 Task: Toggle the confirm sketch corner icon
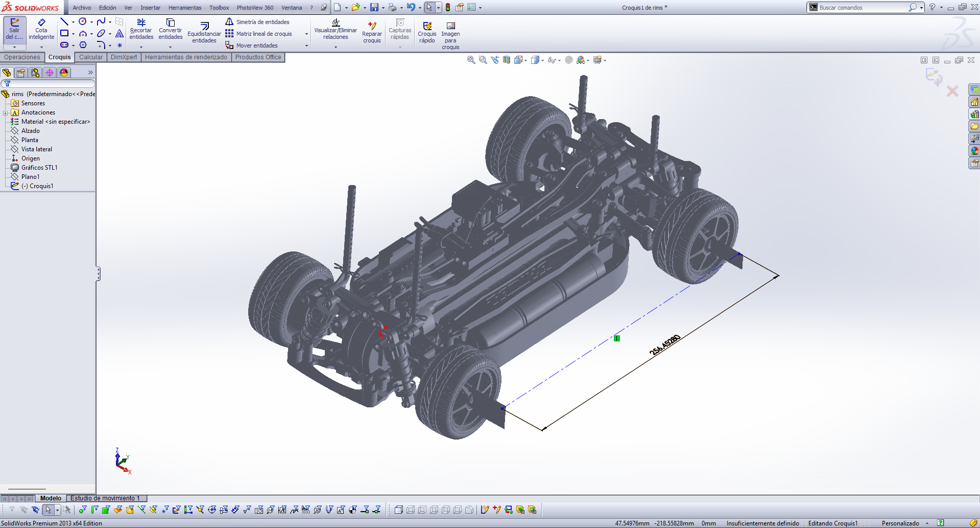tap(934, 77)
